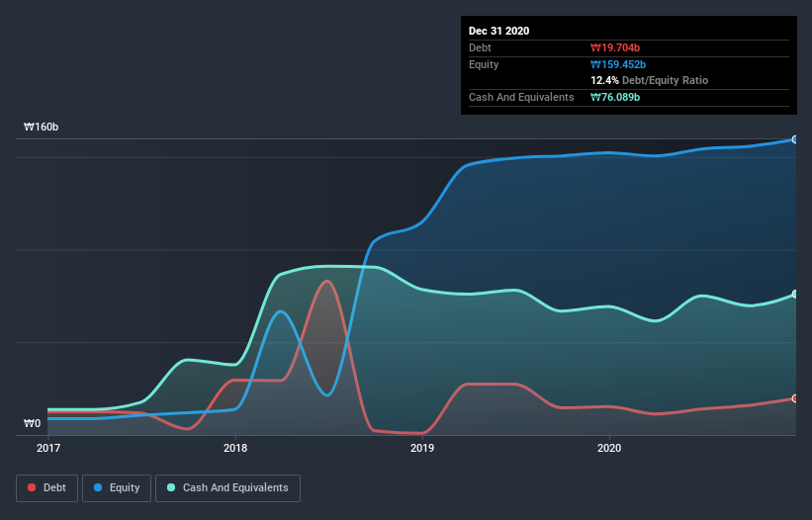Screen dimensions: 812x520
Task: Toggle the Equity series legend button
Action: pos(117,488)
